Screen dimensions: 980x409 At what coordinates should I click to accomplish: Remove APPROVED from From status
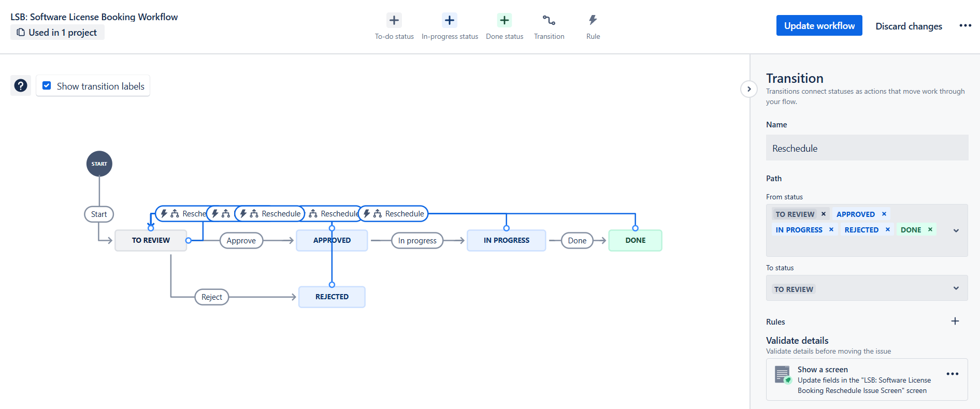[884, 214]
